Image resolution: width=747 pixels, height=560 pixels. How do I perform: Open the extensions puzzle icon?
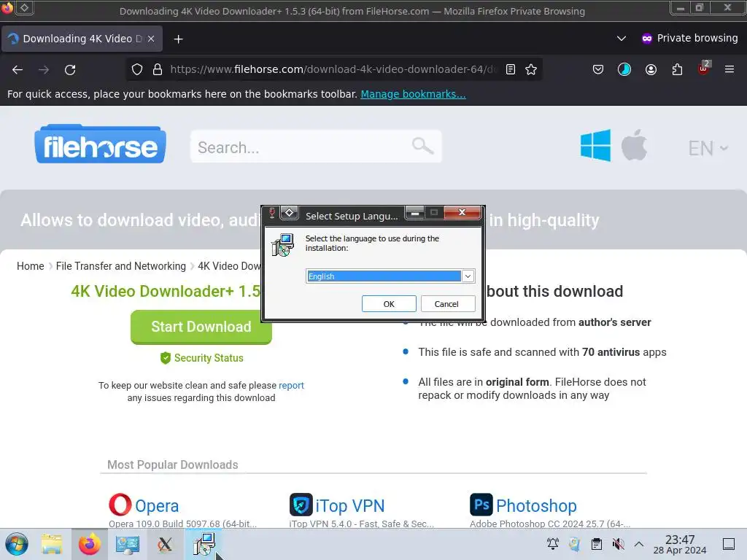pos(677,69)
